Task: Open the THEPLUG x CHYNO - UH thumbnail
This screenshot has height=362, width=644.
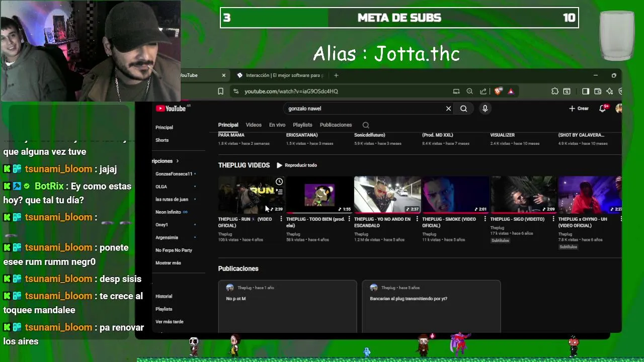Action: (x=590, y=195)
